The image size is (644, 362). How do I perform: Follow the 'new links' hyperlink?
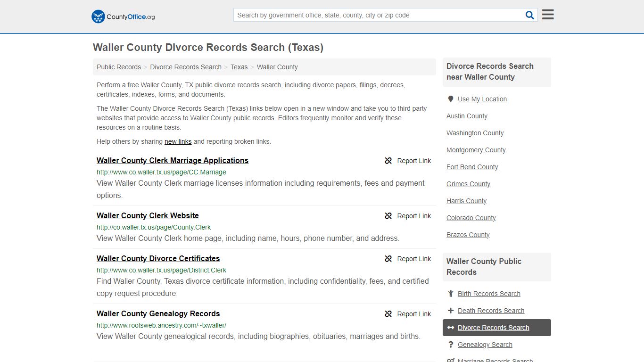pos(178,141)
